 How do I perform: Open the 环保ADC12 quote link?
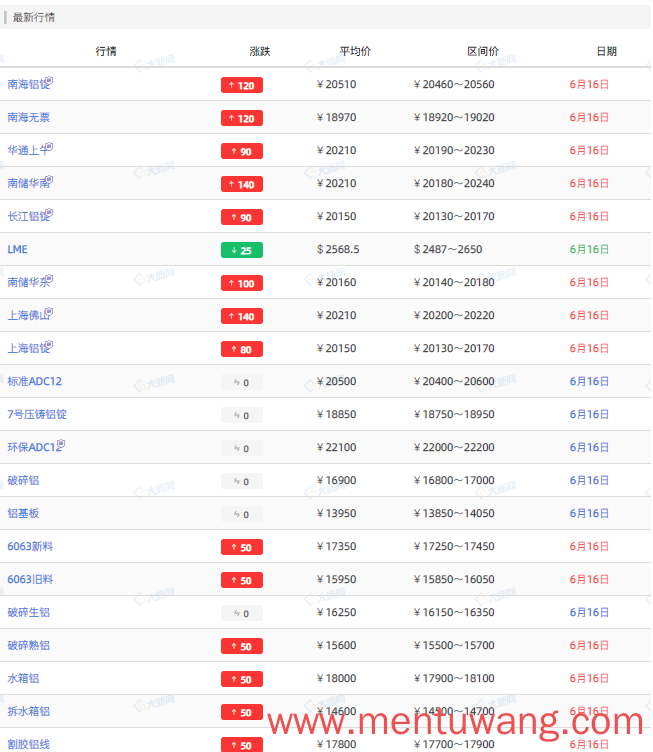(35, 447)
